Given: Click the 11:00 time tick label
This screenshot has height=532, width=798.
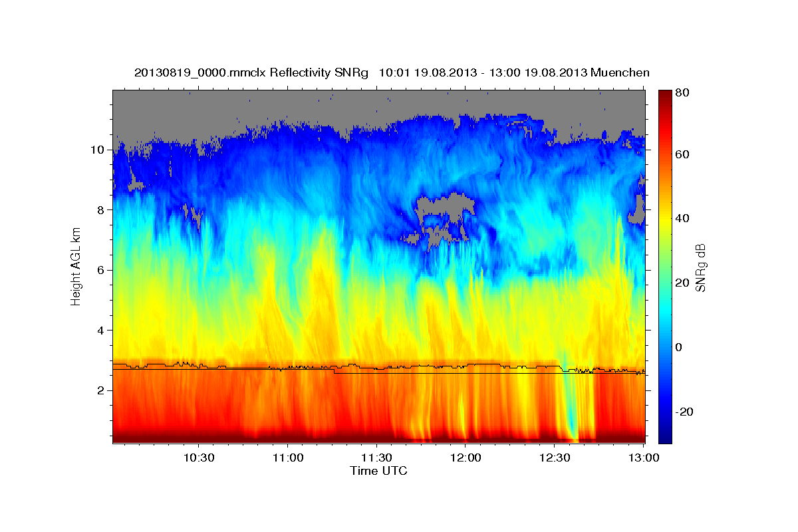Looking at the screenshot, I should (x=287, y=458).
